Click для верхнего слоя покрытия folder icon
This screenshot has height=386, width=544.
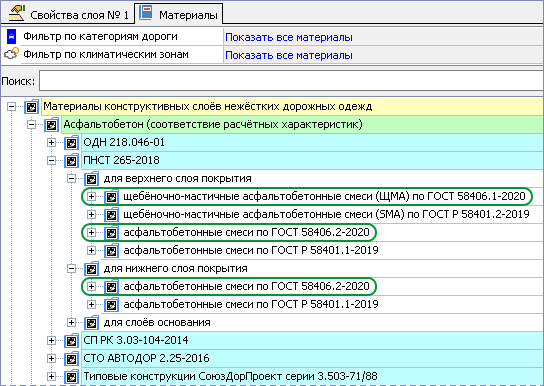point(92,179)
